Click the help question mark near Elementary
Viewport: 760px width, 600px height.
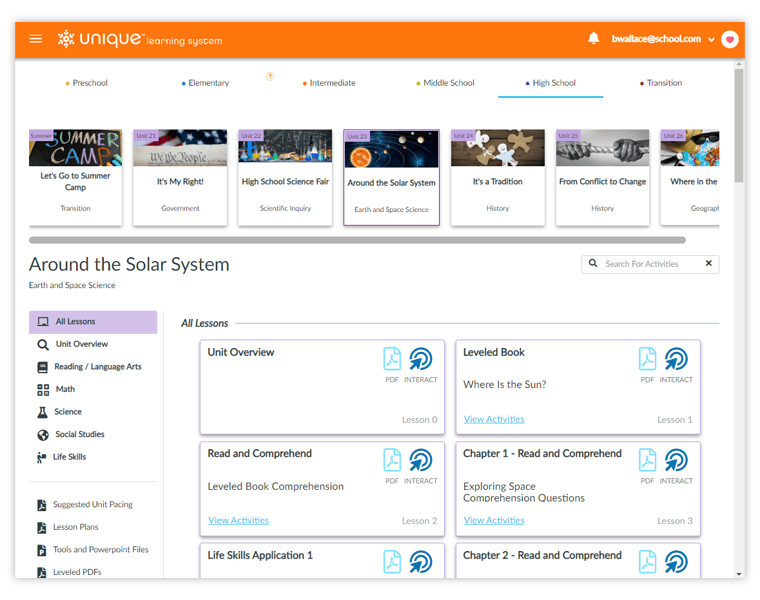pos(269,76)
